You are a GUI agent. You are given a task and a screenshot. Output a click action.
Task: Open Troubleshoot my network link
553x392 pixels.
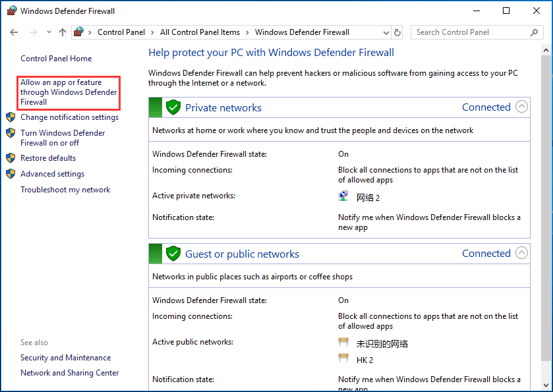point(65,190)
